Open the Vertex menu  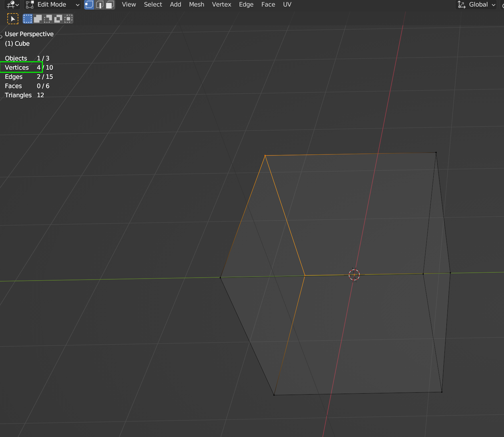[221, 4]
